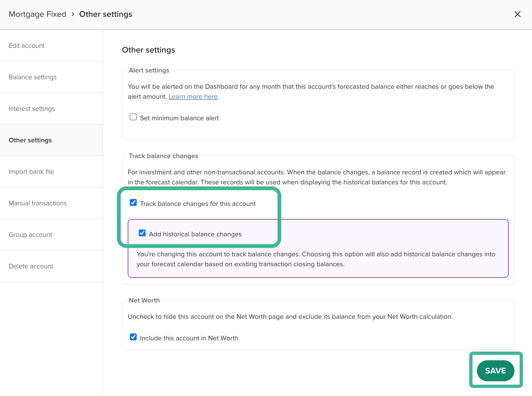Uncheck Track balance changes for this account
Viewport: 532px width, 396px height.
pos(133,202)
